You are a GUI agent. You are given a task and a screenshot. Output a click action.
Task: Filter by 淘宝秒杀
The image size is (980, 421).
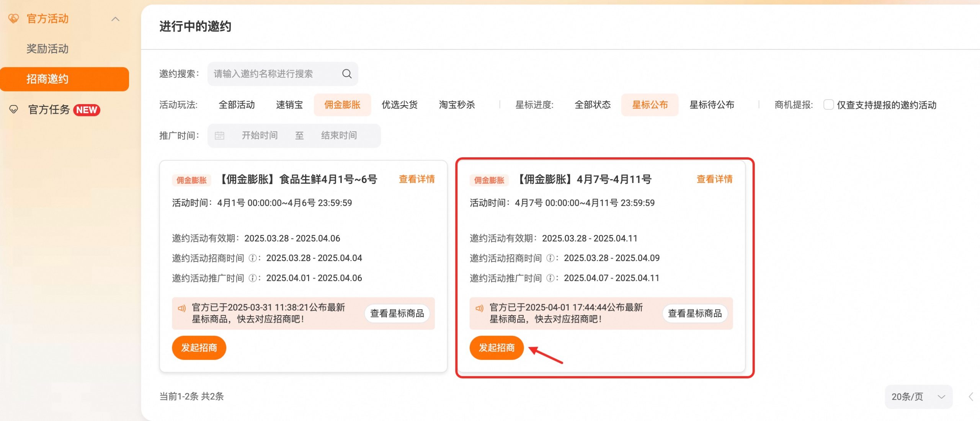457,104
